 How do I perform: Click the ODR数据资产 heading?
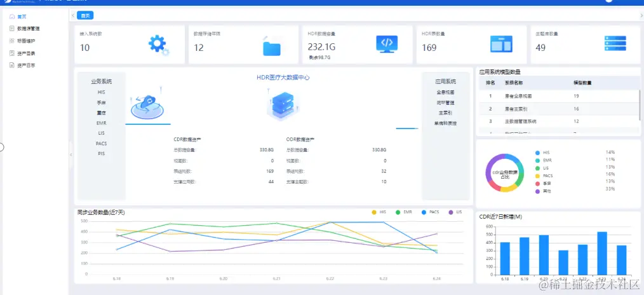[300, 139]
